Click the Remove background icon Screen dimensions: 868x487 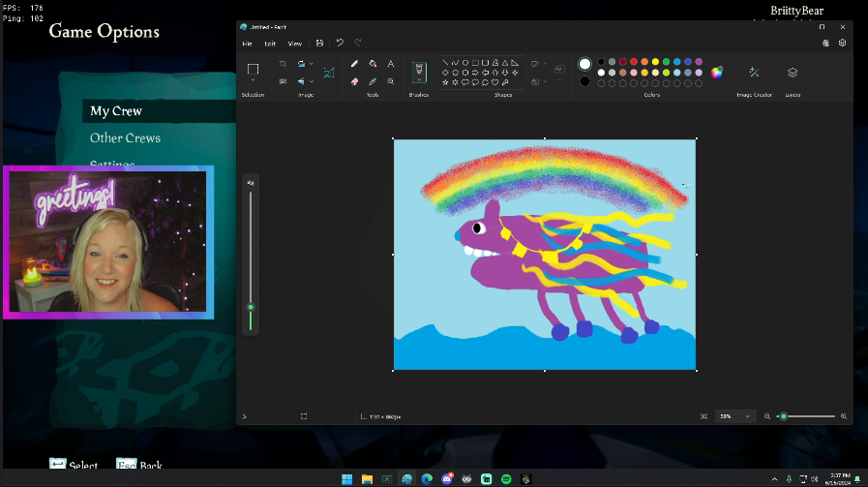tap(283, 81)
